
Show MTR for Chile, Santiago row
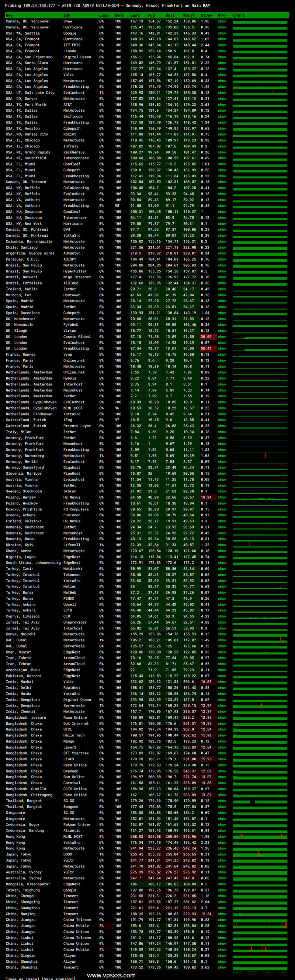coord(222,248)
